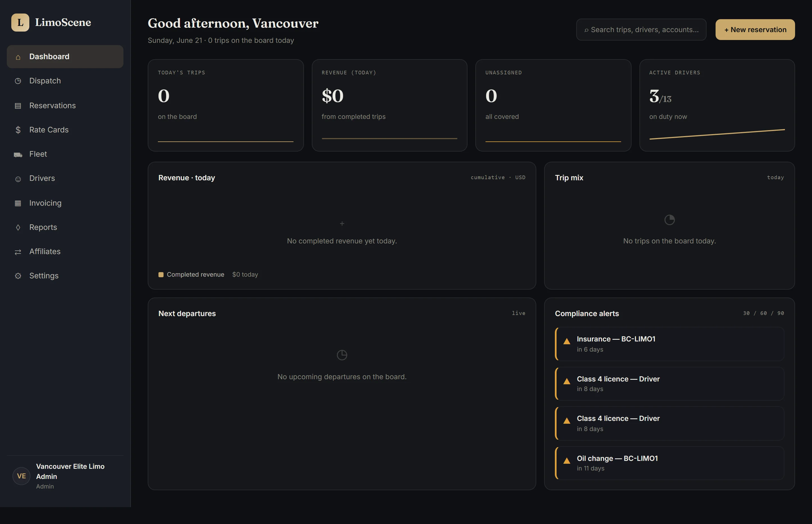The height and width of the screenshot is (524, 812).
Task: Select Rate Cards in the sidebar
Action: coord(65,130)
